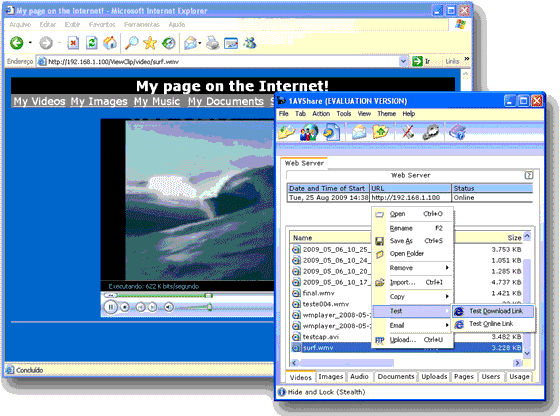Open the My Images link on the web page
The height and width of the screenshot is (416, 560).
click(x=99, y=101)
